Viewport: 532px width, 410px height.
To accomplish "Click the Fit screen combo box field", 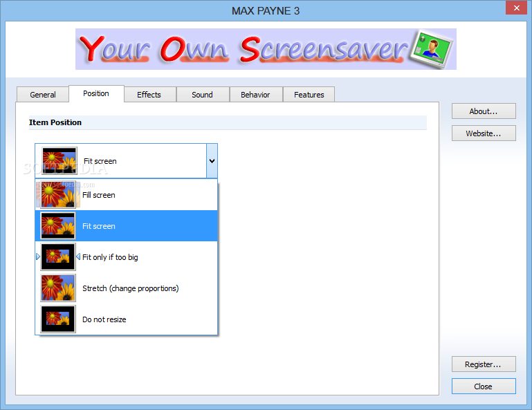I will point(126,160).
